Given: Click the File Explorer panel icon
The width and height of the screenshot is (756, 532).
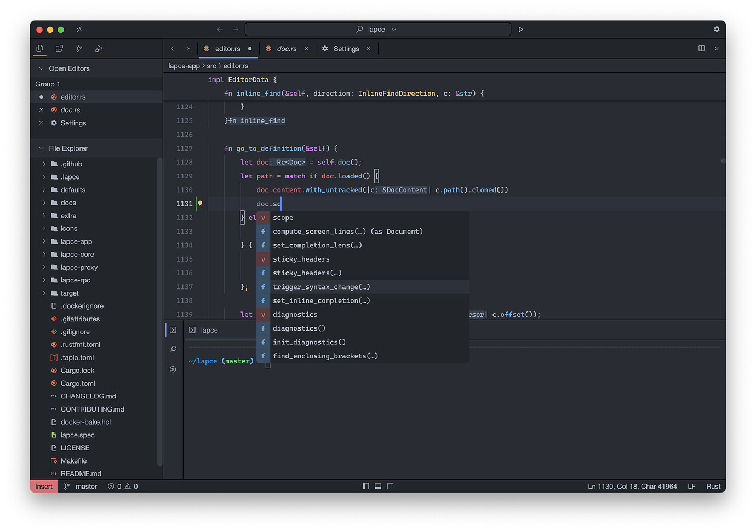Looking at the screenshot, I should click(x=39, y=49).
